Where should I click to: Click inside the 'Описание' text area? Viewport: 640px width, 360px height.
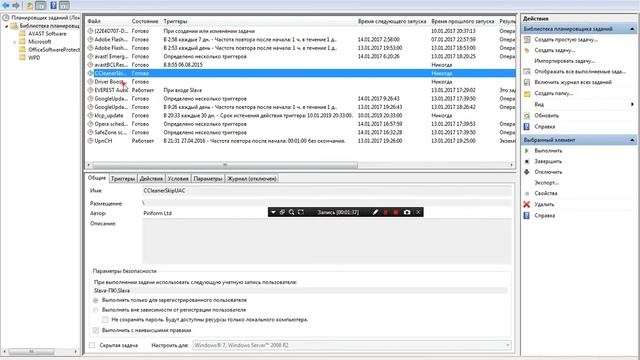(327, 242)
